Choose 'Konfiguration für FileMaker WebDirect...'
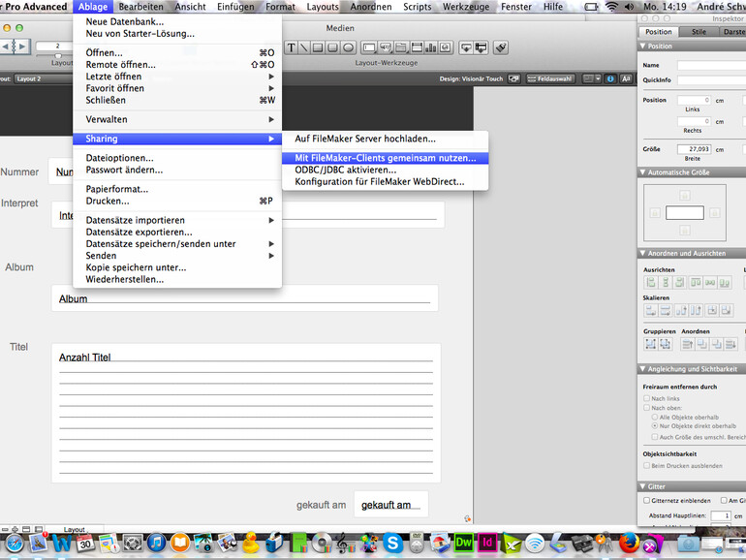Image resolution: width=746 pixels, height=560 pixels. click(x=385, y=182)
